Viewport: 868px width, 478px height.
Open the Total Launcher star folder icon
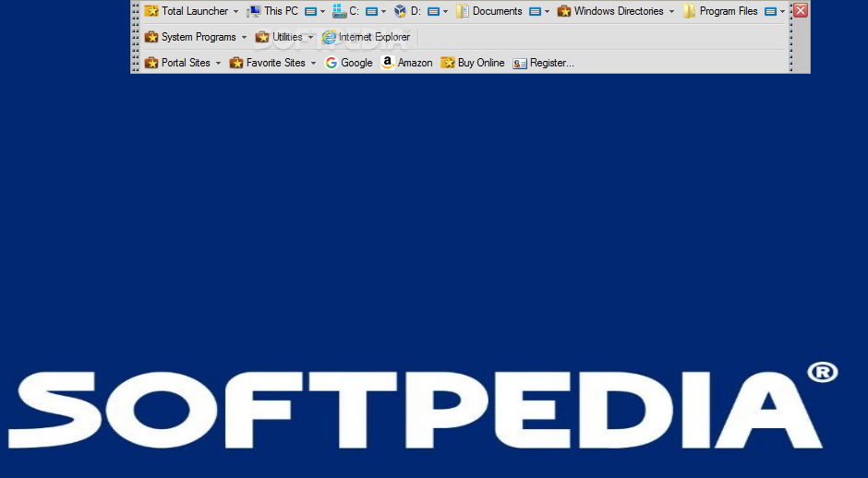[151, 11]
